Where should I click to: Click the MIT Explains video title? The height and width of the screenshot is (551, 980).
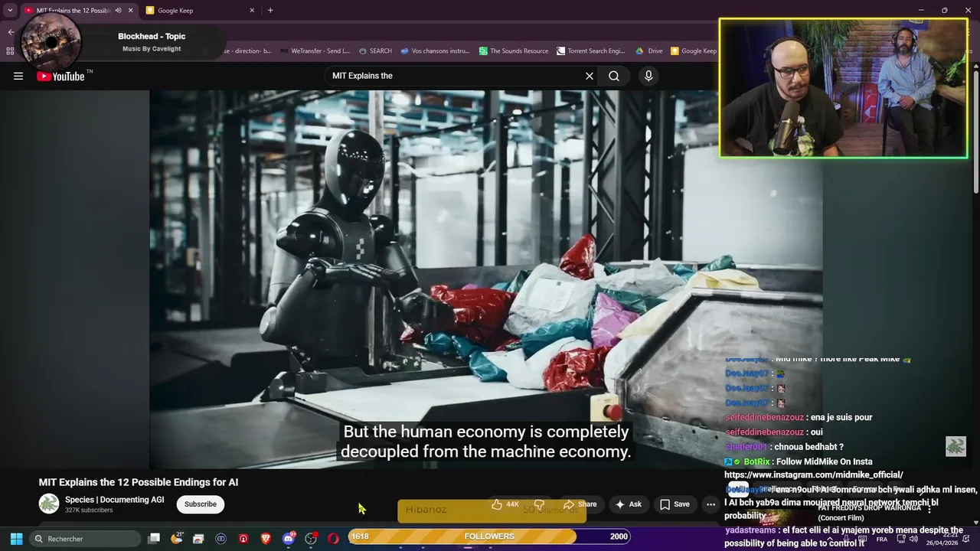(x=139, y=482)
